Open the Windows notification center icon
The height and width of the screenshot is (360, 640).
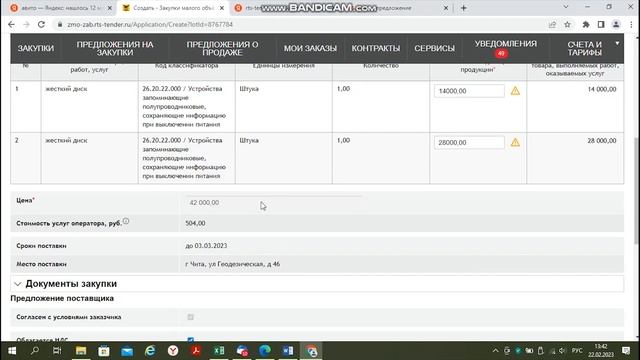626,351
